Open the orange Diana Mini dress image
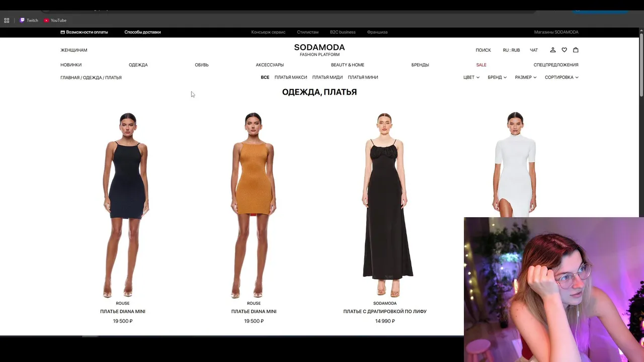This screenshot has width=644, height=362. (254, 205)
